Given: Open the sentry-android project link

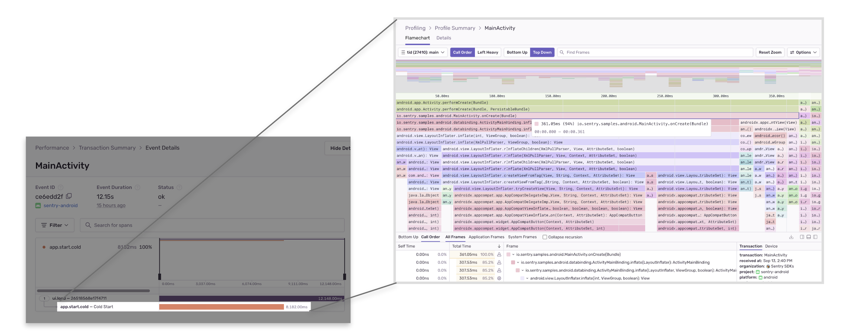Looking at the screenshot, I should click(x=60, y=206).
